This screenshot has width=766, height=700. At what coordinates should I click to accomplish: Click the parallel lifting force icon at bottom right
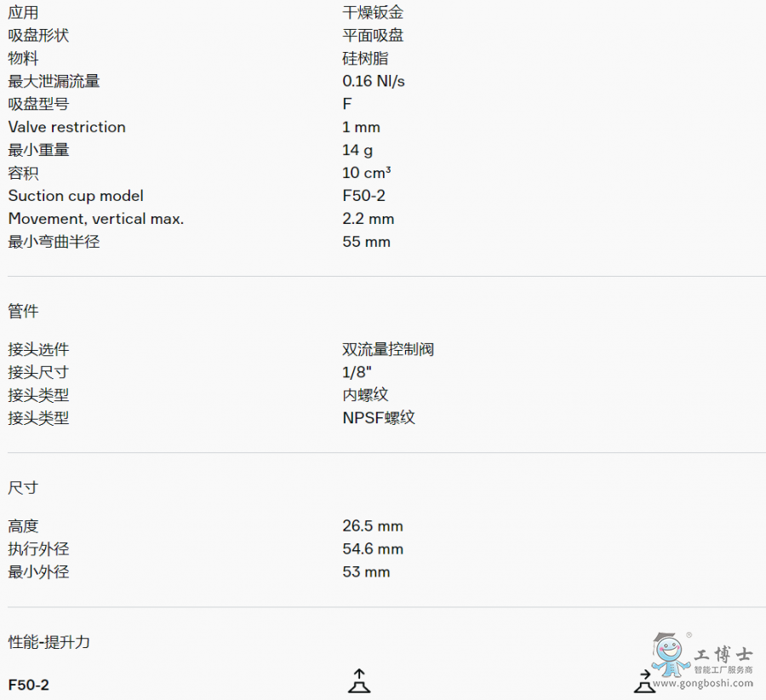[x=645, y=681]
